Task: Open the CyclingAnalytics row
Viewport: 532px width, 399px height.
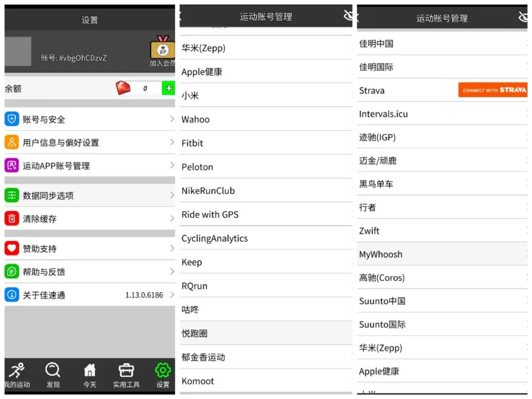Action: tap(266, 238)
